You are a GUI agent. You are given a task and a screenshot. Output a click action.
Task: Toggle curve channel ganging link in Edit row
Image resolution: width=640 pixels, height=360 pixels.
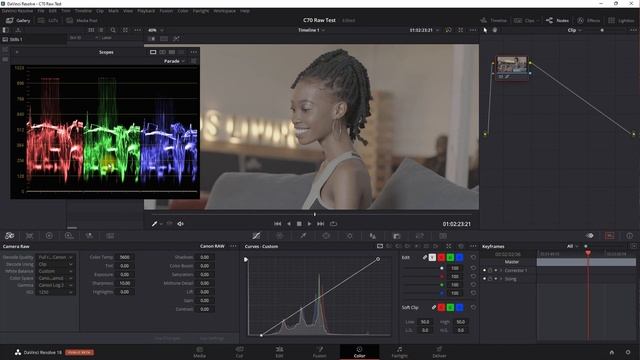[424, 258]
